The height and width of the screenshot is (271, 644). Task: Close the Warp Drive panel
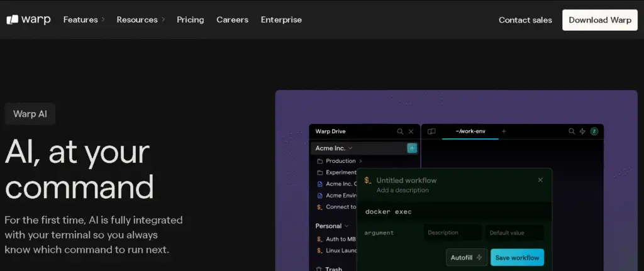pyautogui.click(x=411, y=131)
